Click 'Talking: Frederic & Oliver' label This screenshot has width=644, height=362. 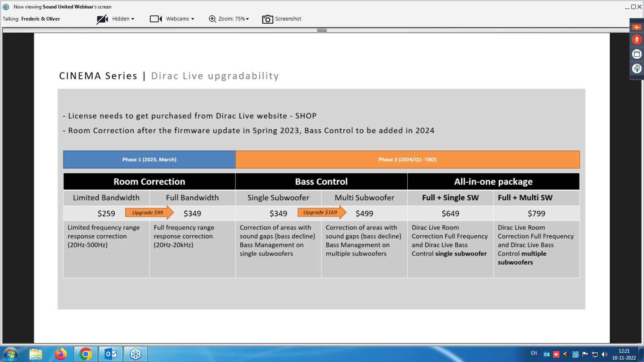tap(31, 19)
